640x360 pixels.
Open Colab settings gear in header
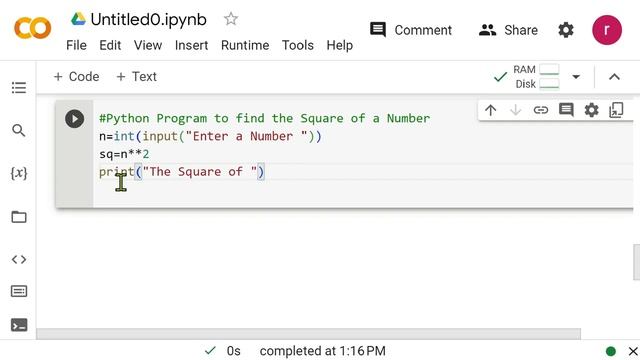click(x=566, y=30)
